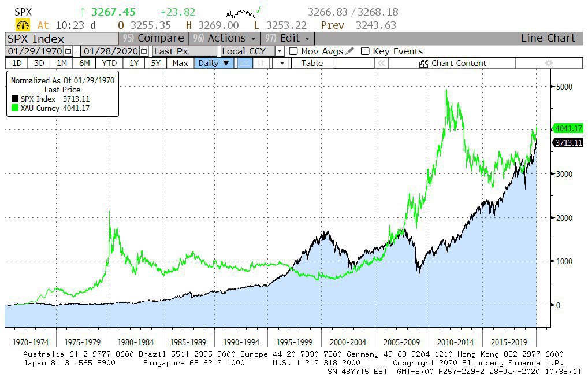The width and height of the screenshot is (588, 385).
Task: Open start date calendar picker icon
Action: (68, 51)
